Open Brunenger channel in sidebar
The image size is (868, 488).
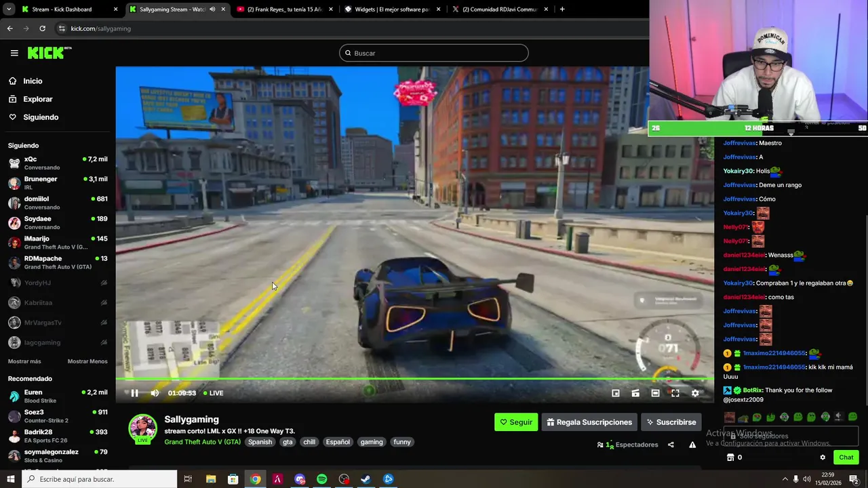click(x=58, y=183)
